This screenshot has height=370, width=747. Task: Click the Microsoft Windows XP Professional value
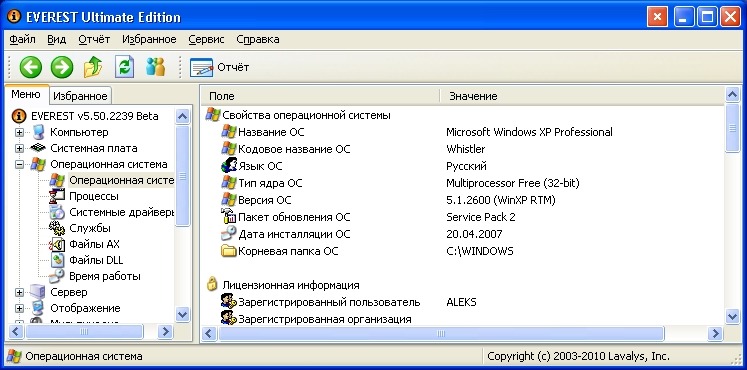click(529, 132)
